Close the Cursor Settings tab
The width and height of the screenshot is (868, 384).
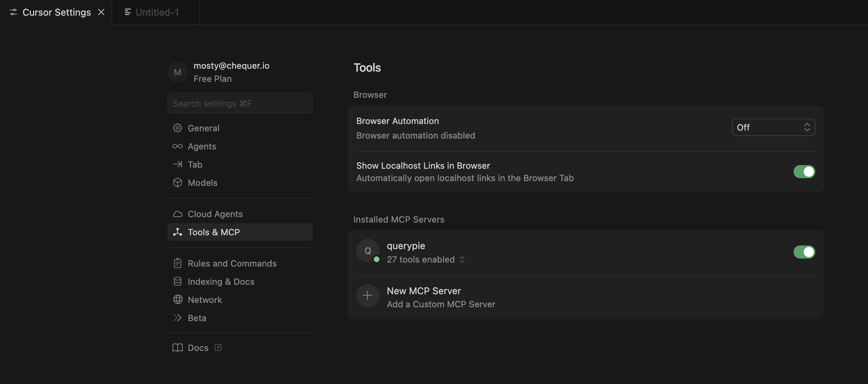click(x=101, y=12)
